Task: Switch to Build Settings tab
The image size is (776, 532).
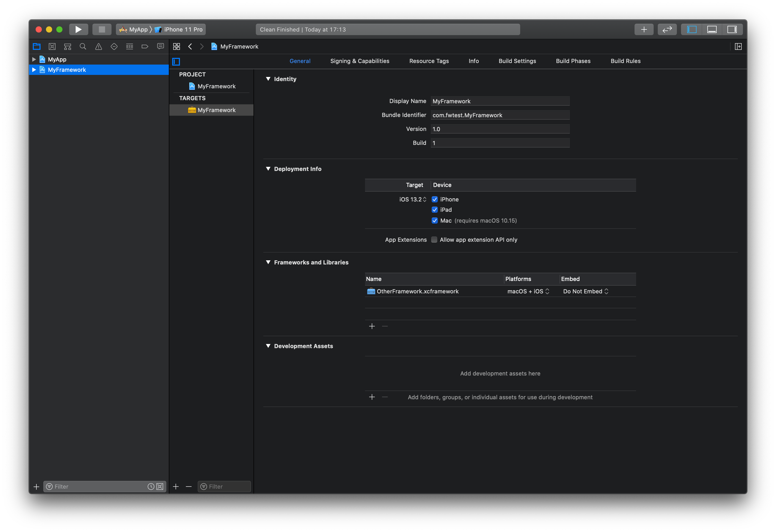Action: [517, 61]
